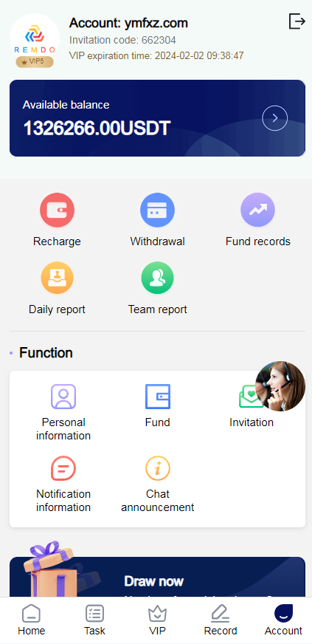Tap the Withdrawal card icon
This screenshot has width=312, height=644.
(x=157, y=210)
